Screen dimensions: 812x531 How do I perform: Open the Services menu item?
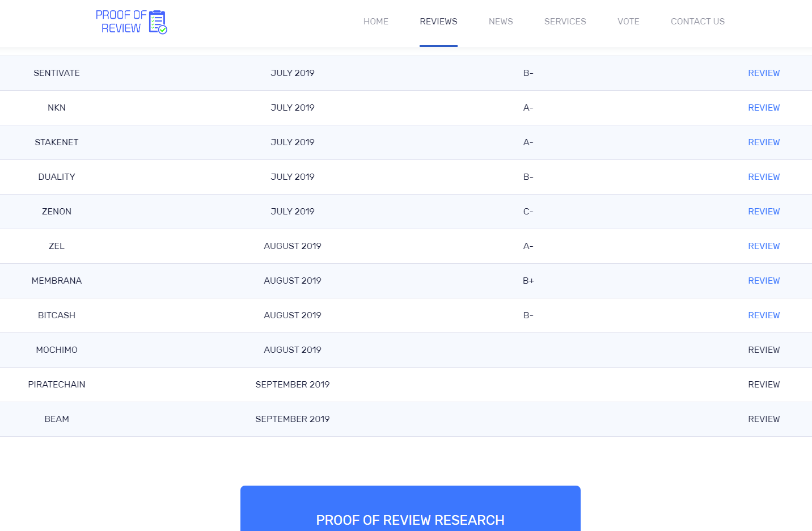[x=565, y=22]
